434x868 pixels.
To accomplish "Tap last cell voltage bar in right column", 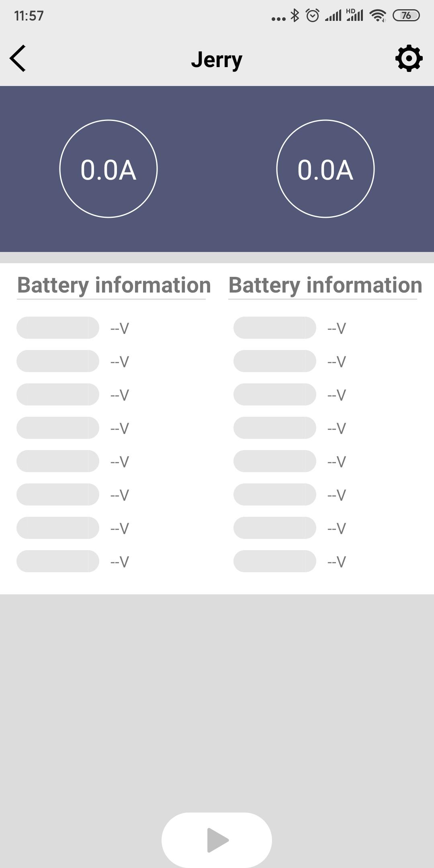I will 275,561.
